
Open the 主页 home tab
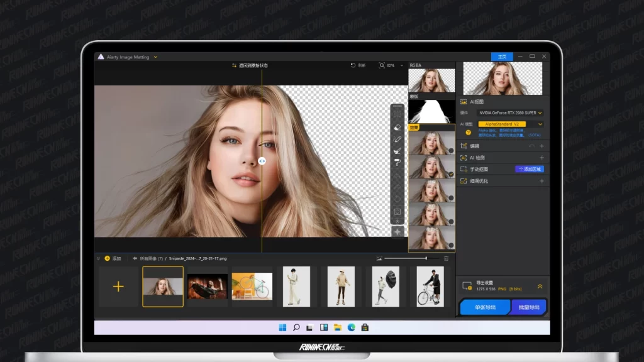pos(502,57)
